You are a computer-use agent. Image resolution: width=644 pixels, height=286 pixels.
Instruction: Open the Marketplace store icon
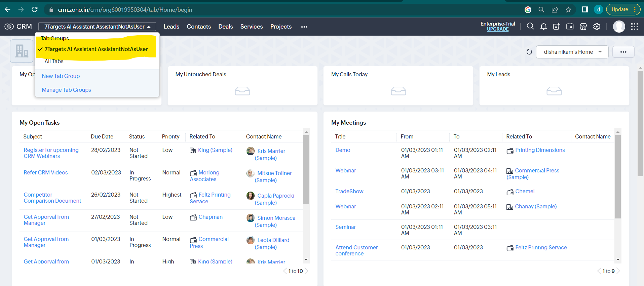point(583,27)
